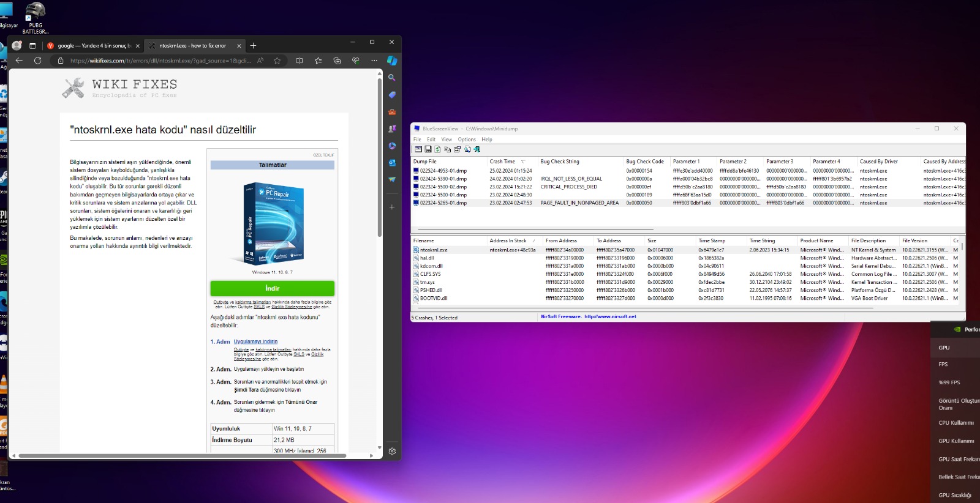Toggle Edge split screen view
The image size is (980, 503).
coord(300,61)
